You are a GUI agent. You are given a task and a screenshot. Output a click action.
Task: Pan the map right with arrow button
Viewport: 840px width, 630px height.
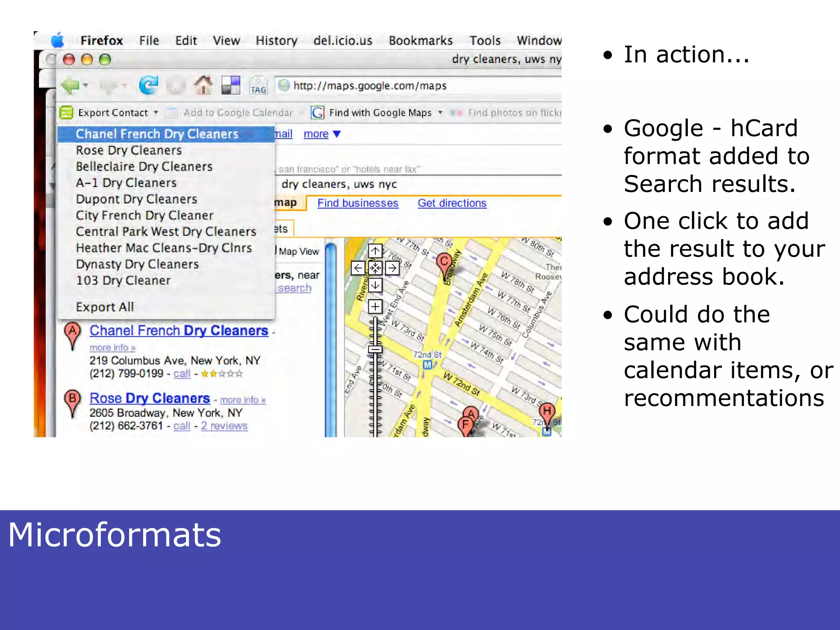coord(393,268)
